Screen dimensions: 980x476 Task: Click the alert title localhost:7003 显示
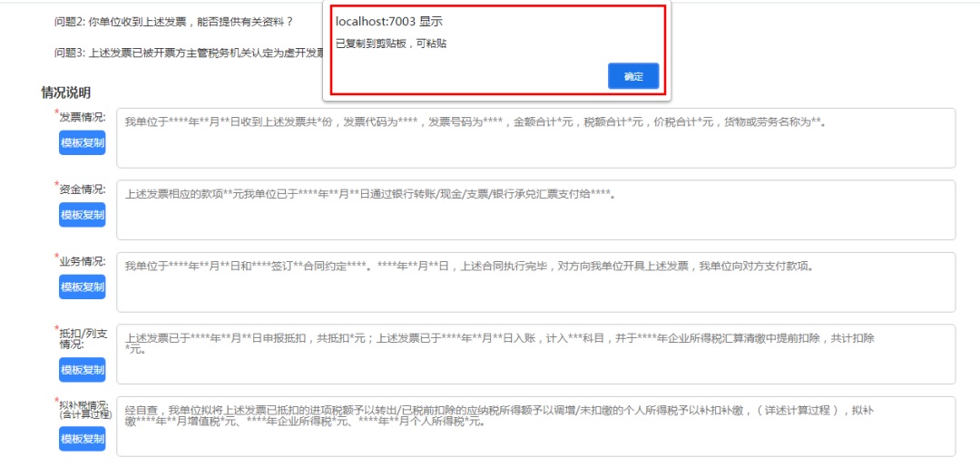tap(389, 22)
